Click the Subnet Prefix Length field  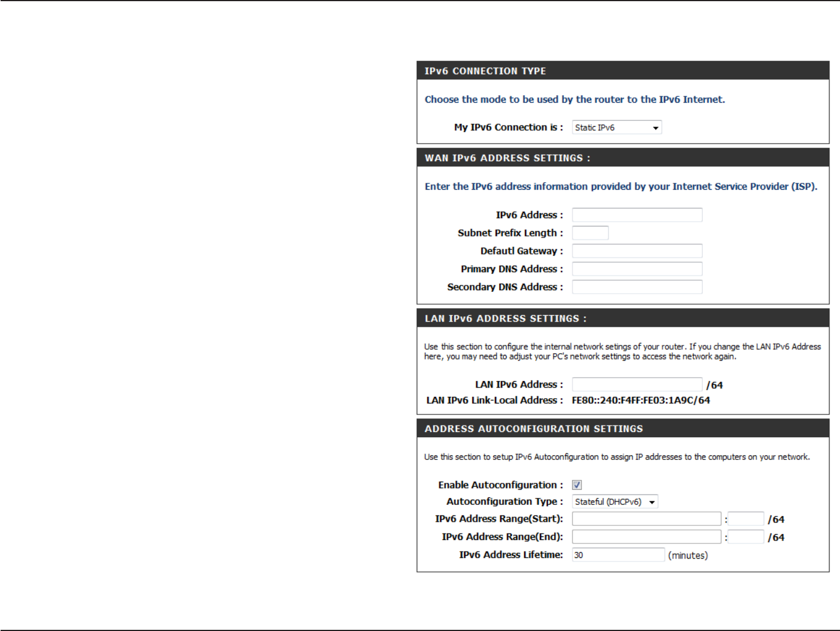click(590, 233)
